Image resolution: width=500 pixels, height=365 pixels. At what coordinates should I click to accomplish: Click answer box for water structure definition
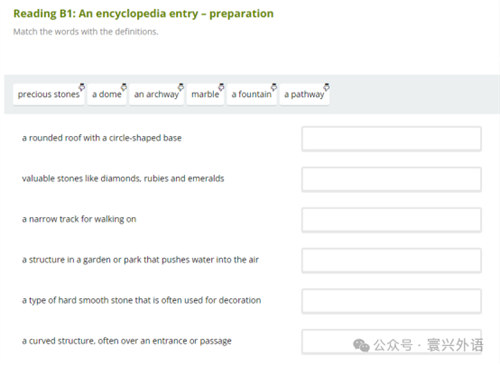[x=391, y=260]
